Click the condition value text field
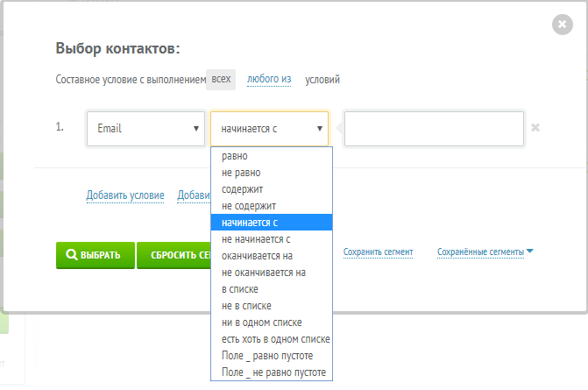Screen dimensions: 588x390 click(434, 128)
